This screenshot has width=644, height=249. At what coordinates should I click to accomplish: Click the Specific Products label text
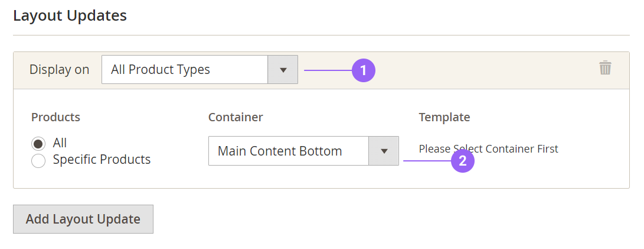(x=102, y=160)
